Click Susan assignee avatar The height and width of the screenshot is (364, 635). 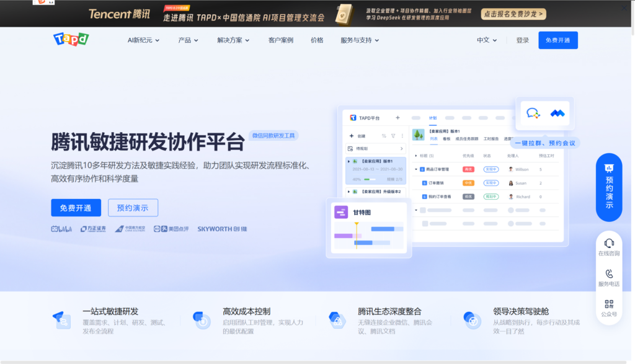click(x=511, y=183)
